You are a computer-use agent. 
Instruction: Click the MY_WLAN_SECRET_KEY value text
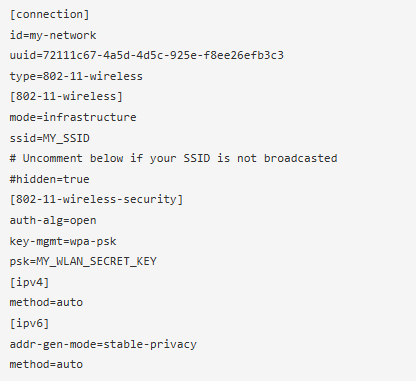point(96,262)
